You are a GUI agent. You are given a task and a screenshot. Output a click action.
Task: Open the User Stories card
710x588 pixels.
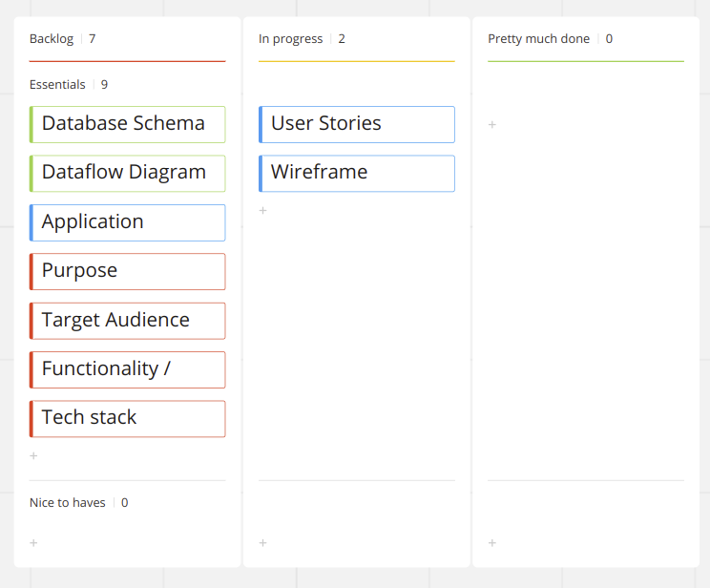(x=357, y=124)
